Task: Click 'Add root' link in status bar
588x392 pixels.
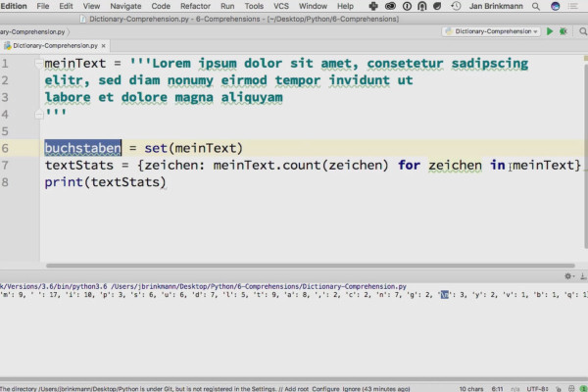Action: point(296,389)
